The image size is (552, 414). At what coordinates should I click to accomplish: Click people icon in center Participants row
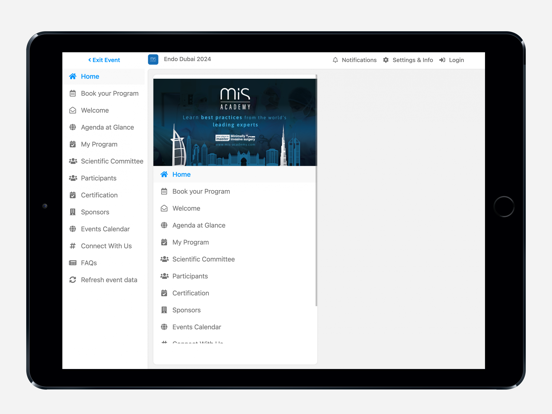coord(164,276)
